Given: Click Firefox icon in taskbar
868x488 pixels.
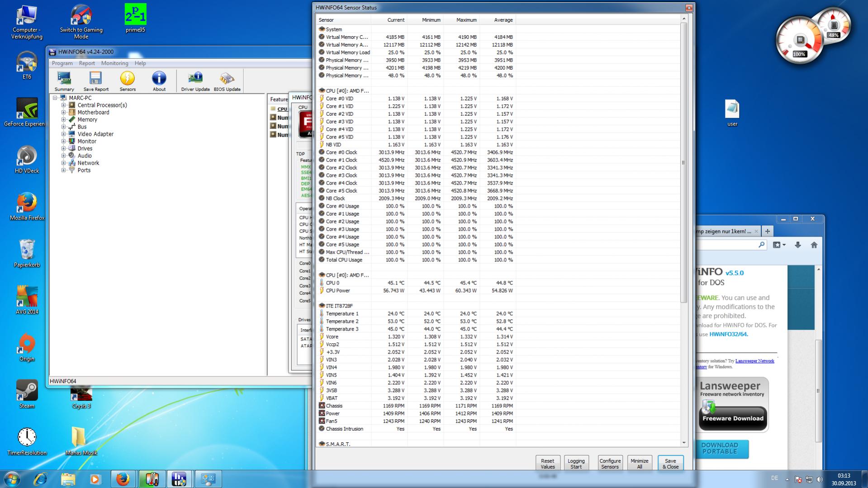Looking at the screenshot, I should tap(123, 479).
